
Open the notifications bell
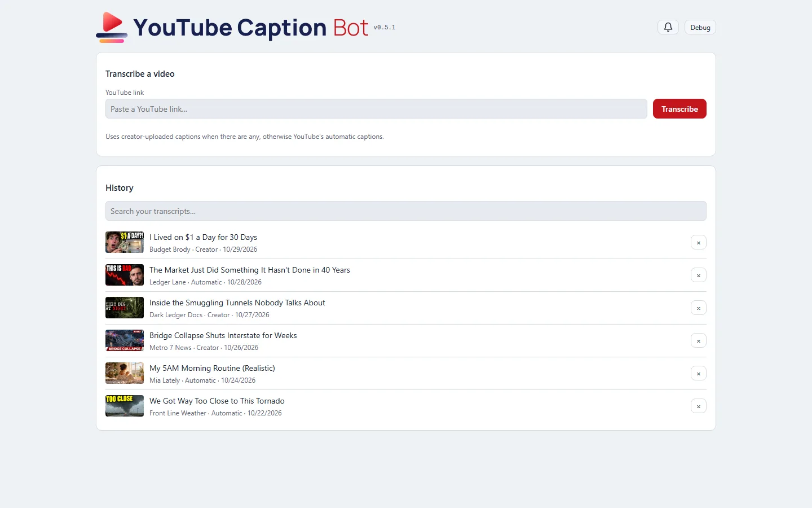pos(668,27)
